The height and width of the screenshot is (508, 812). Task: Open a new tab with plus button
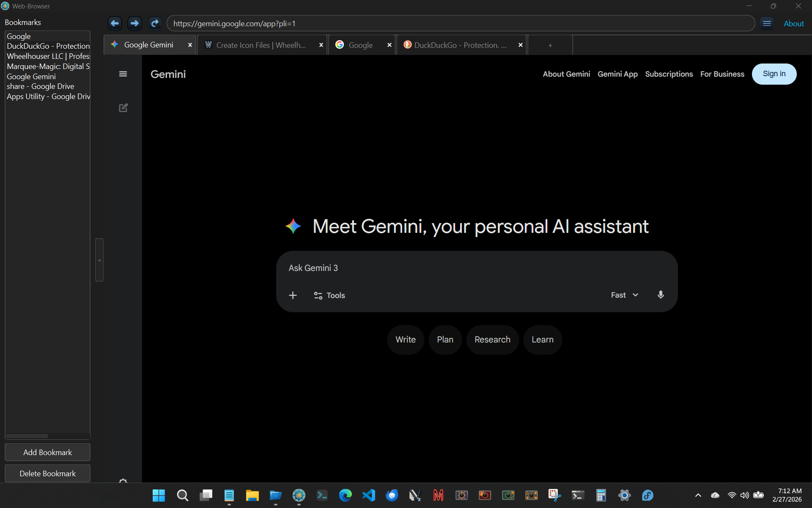pyautogui.click(x=550, y=45)
